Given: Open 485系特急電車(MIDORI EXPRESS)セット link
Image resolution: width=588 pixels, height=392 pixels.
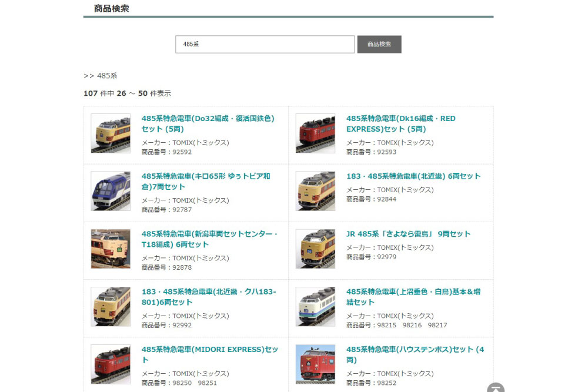Looking at the screenshot, I should 210,354.
